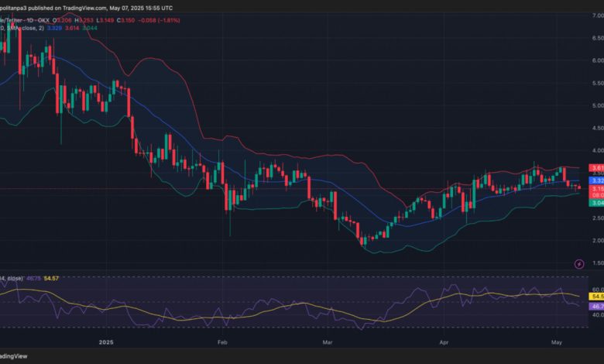Viewport: 604px width, 364px height.
Task: Click the 6.50 price scale label
Action: coord(598,38)
